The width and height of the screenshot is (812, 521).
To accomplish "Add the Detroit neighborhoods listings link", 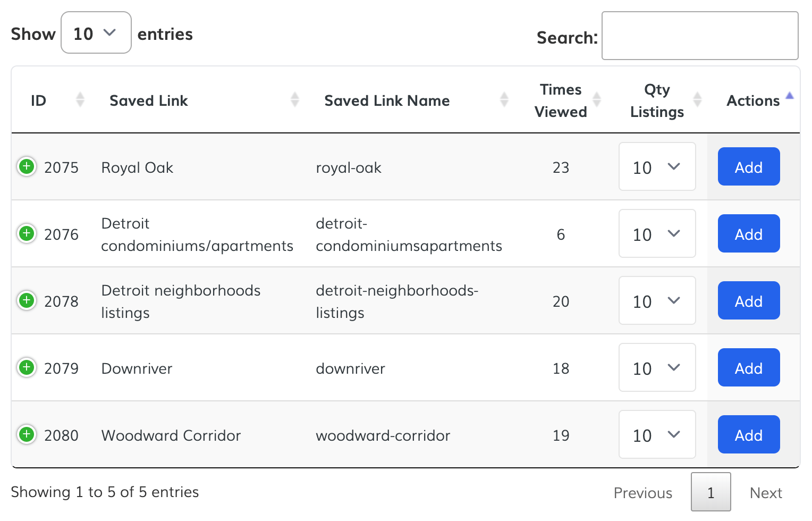I will pos(748,301).
